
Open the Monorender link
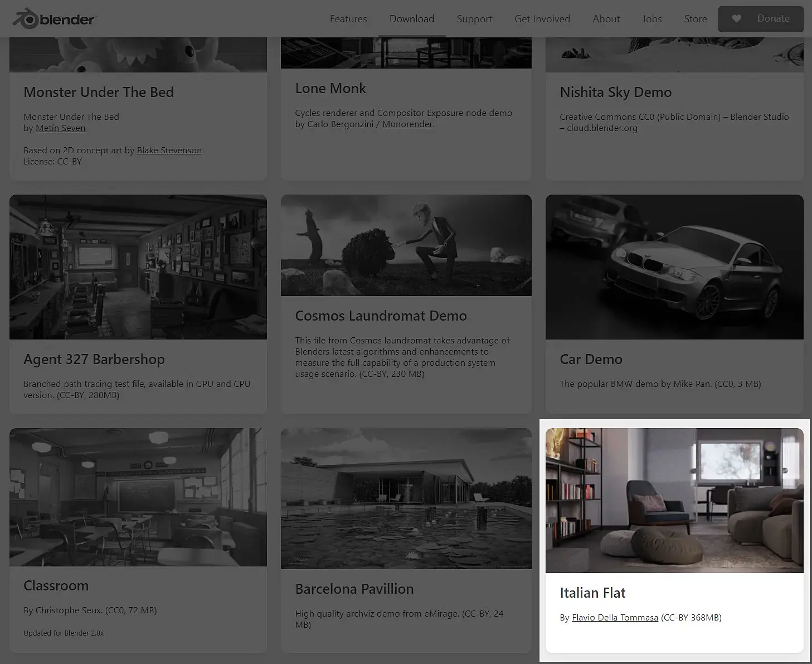coord(407,124)
